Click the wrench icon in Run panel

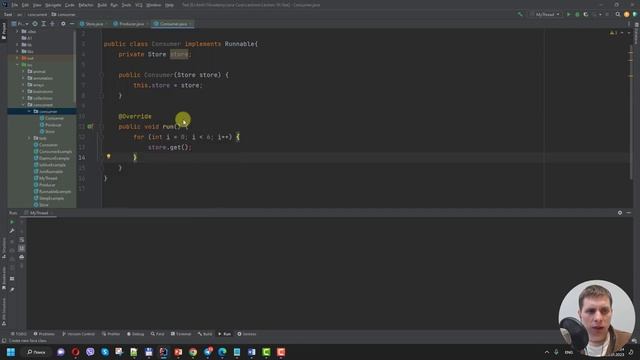12,231
